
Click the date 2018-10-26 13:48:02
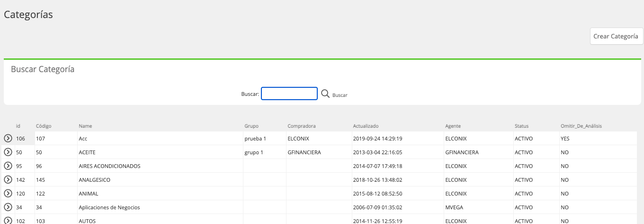(377, 180)
